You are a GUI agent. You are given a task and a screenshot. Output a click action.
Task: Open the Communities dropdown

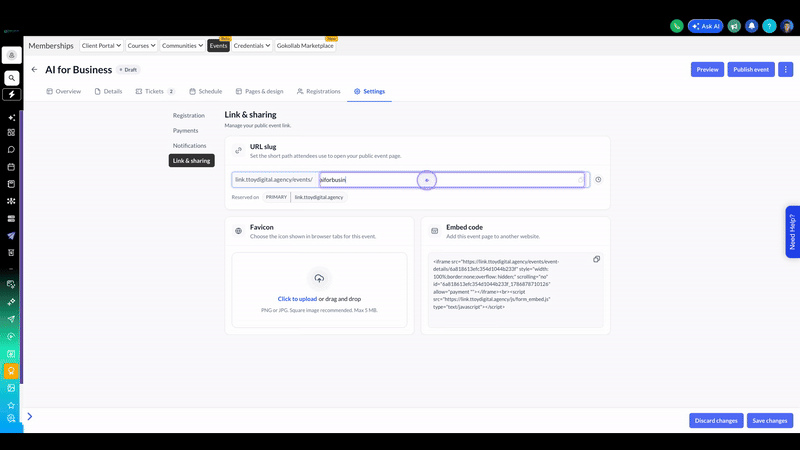pos(182,45)
